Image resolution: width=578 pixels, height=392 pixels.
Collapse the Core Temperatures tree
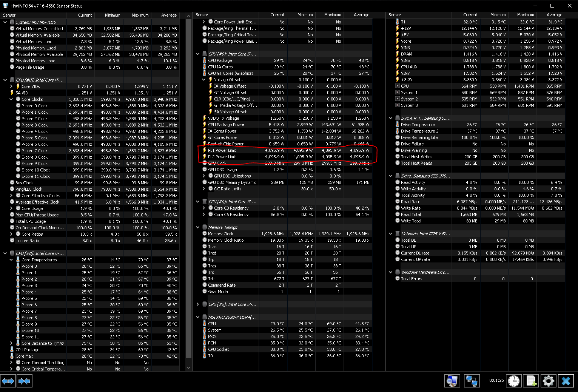11,260
